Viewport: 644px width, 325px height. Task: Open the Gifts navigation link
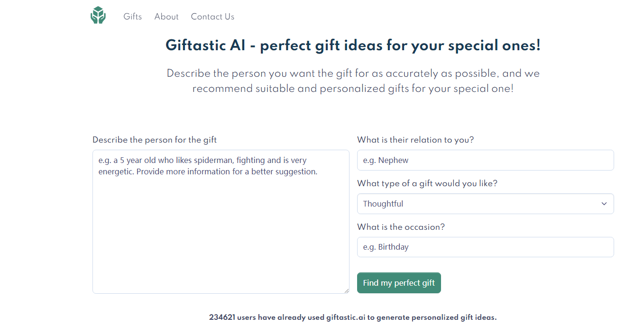132,17
